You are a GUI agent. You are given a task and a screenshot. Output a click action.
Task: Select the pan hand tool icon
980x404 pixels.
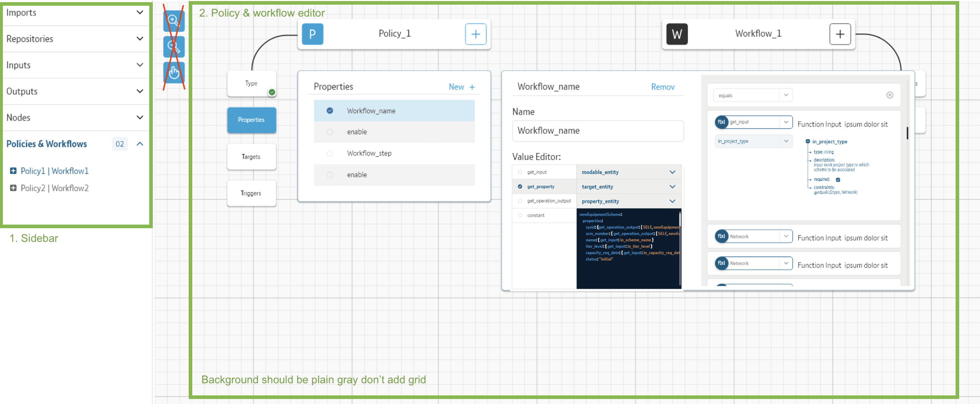[x=174, y=73]
